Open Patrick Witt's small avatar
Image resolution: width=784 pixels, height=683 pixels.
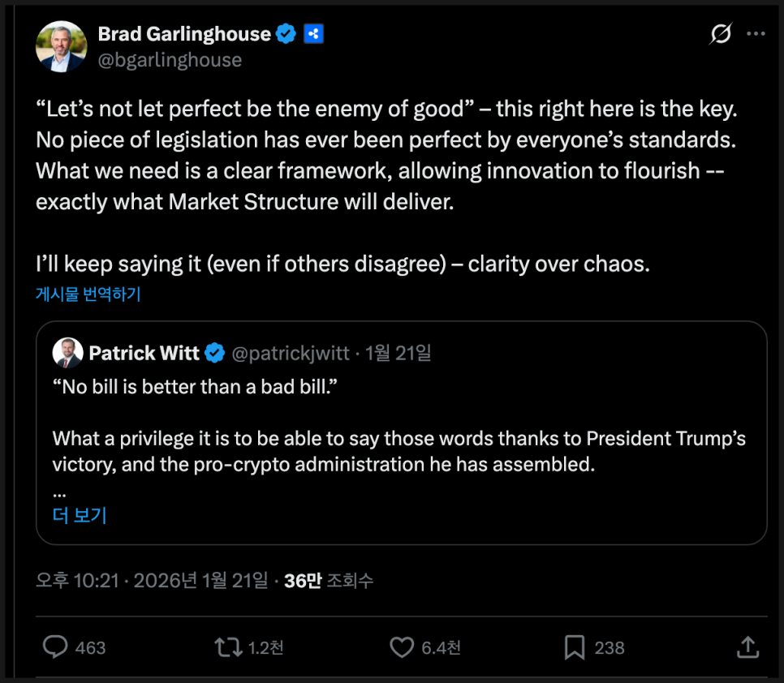tap(67, 353)
